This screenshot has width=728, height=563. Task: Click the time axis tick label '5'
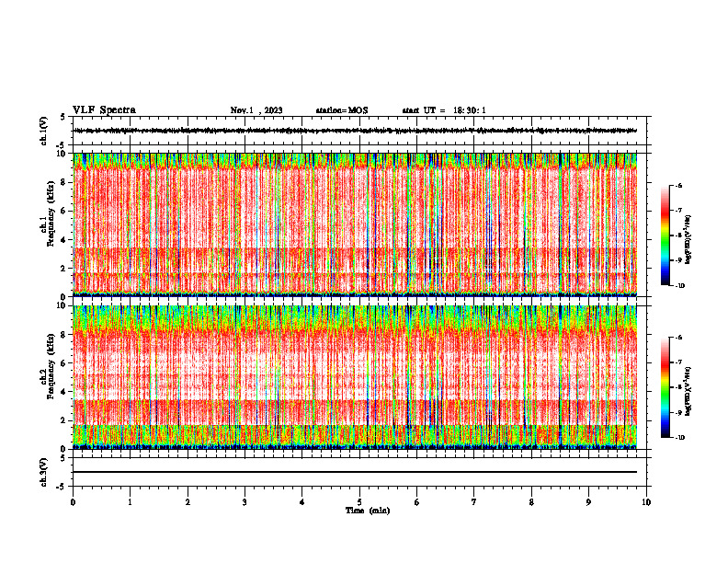tap(359, 502)
